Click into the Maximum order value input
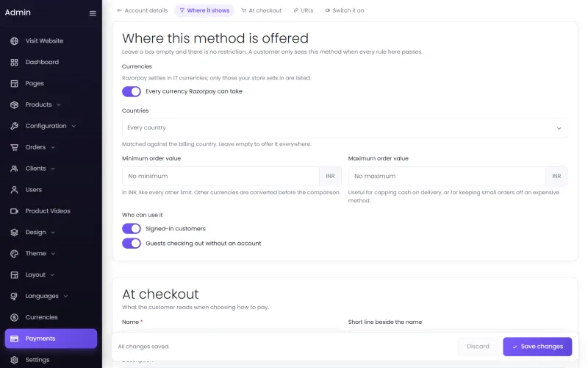The width and height of the screenshot is (588, 368). [x=447, y=176]
